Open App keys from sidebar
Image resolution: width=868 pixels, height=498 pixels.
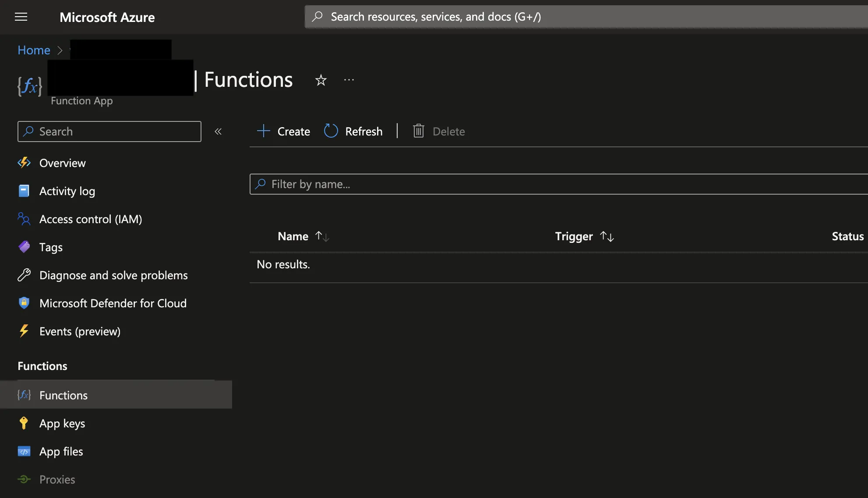click(x=62, y=423)
